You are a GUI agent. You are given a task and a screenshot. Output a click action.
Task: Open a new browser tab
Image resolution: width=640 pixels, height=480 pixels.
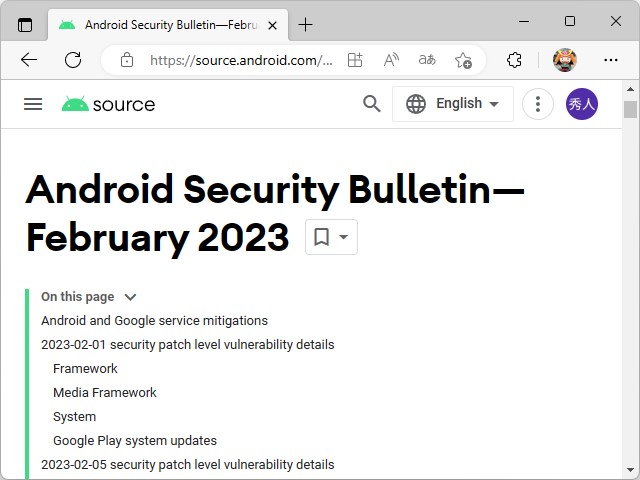click(x=305, y=25)
